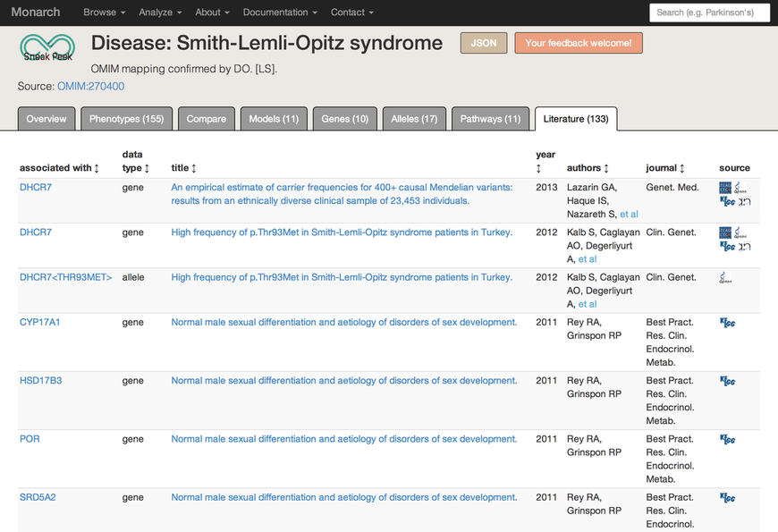Image resolution: width=778 pixels, height=532 pixels.
Task: Sort by title column arrow
Action: coord(193,168)
